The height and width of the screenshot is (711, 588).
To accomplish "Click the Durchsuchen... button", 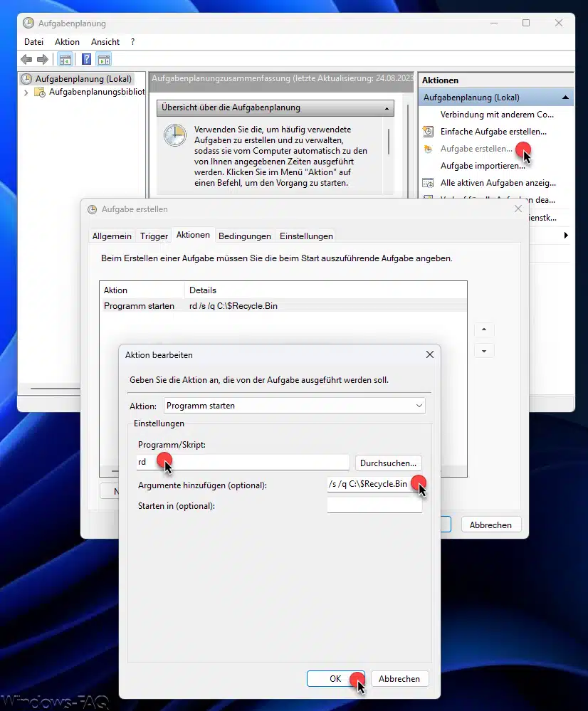I will pos(389,463).
